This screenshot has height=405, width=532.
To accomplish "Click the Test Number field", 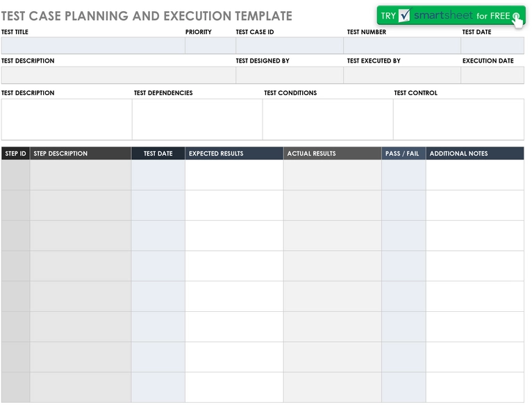I will (402, 45).
